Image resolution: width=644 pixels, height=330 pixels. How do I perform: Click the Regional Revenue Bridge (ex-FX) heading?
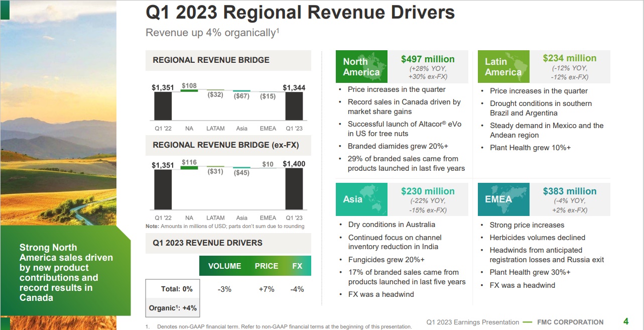pos(225,145)
